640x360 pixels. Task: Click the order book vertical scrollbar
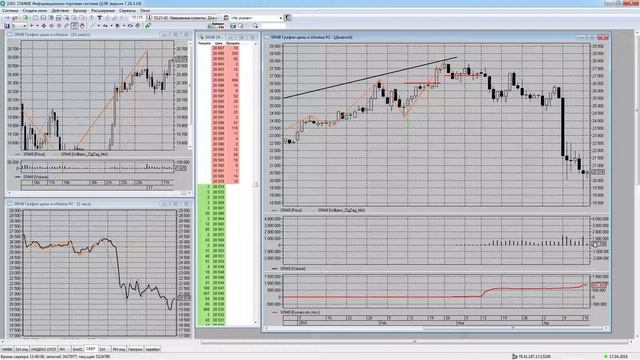click(x=256, y=184)
